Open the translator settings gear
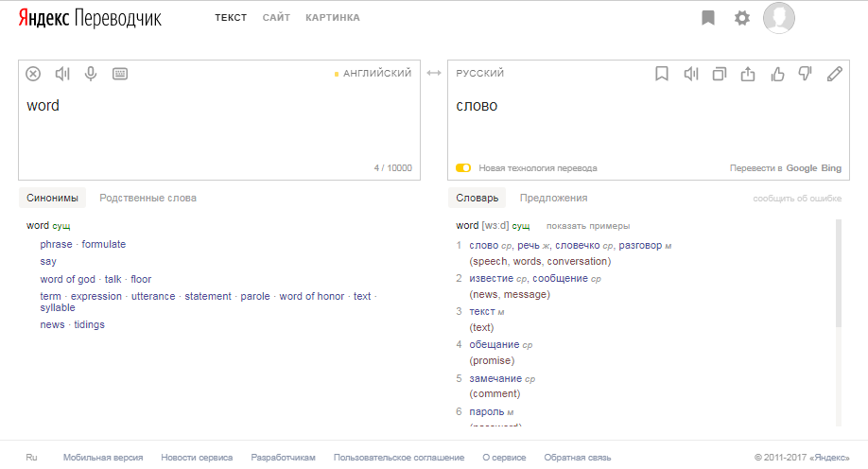Viewport: 868px width, 469px height. point(742,18)
